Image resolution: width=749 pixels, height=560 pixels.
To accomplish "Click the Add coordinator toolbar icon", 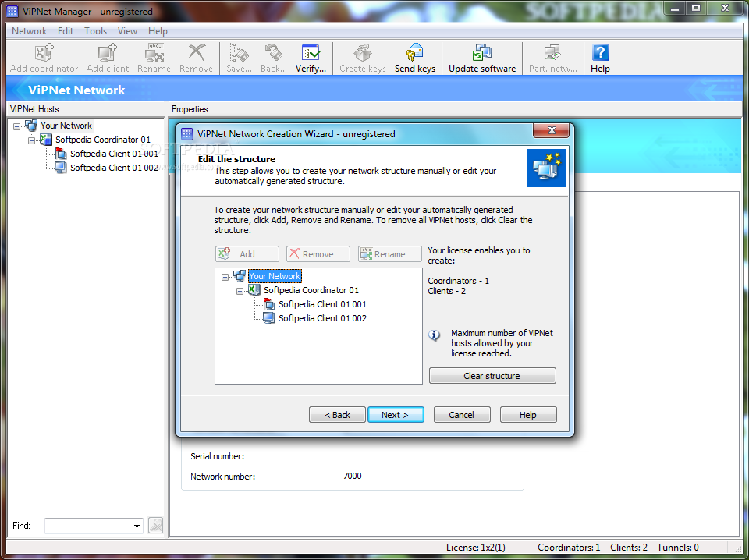I will tap(44, 52).
